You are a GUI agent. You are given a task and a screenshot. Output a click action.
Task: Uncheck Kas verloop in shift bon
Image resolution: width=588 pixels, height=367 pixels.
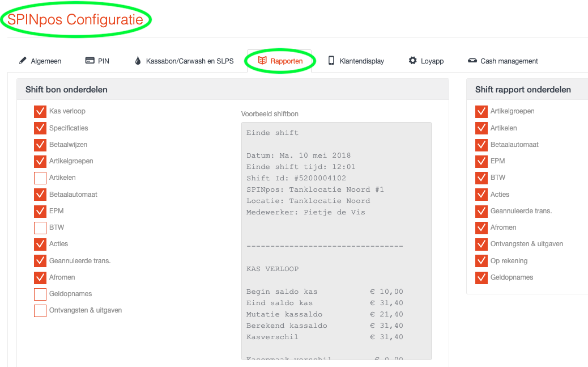click(x=40, y=112)
